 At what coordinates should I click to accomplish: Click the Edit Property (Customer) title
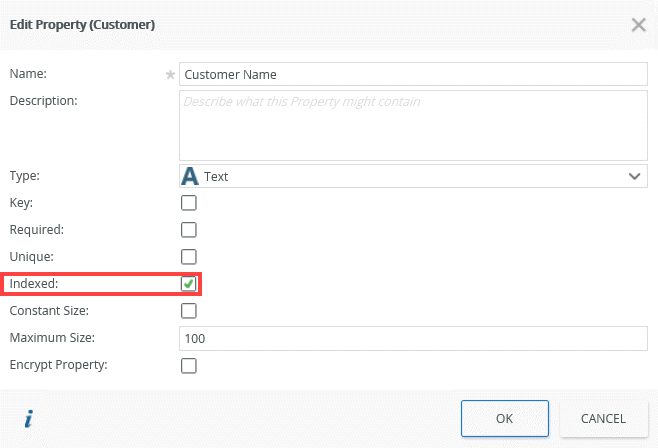tap(82, 23)
